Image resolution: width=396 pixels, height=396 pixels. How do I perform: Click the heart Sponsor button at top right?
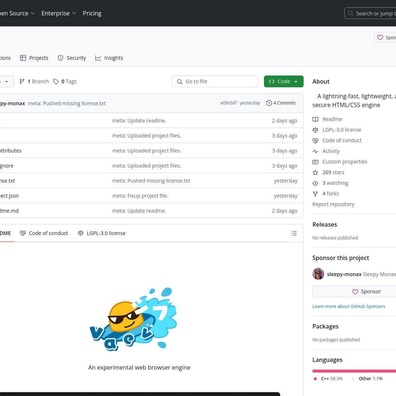(385, 38)
